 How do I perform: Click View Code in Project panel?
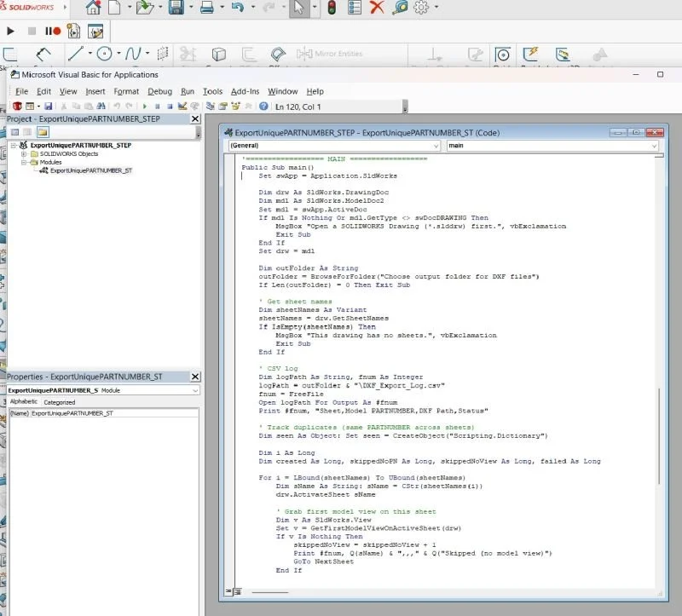click(14, 132)
